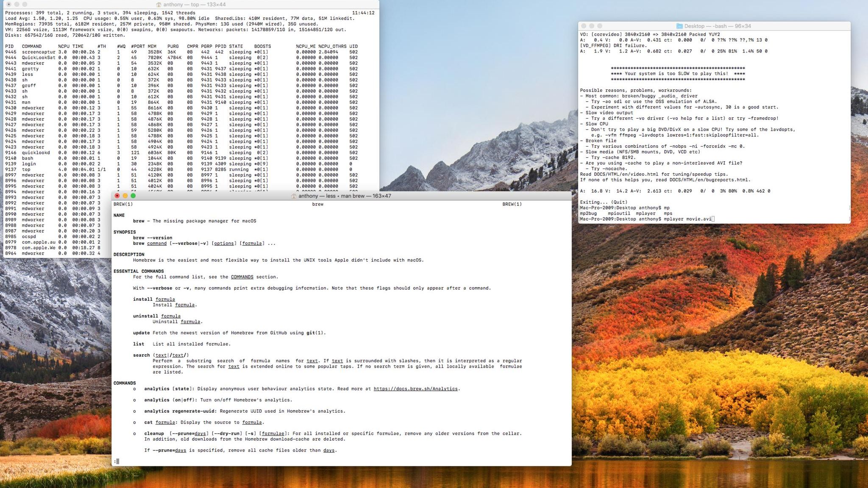The image size is (868, 488).
Task: Click the underlined 'command' word in the Synopsis
Action: [x=157, y=244]
